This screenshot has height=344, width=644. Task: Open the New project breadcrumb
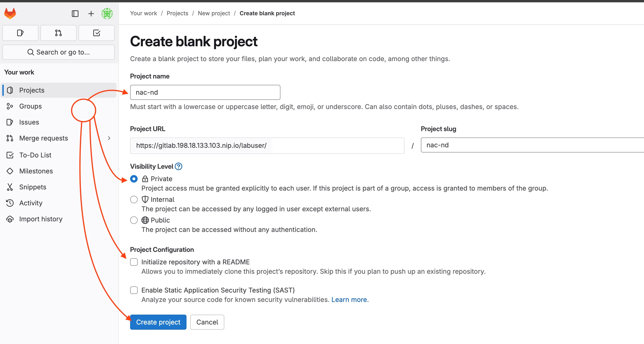(214, 13)
